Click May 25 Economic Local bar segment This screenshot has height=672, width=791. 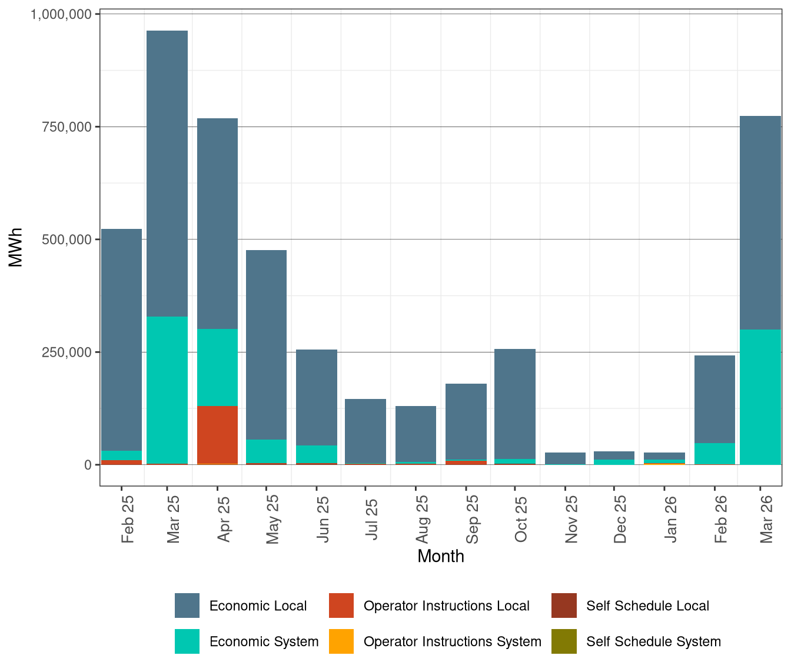[x=266, y=345]
